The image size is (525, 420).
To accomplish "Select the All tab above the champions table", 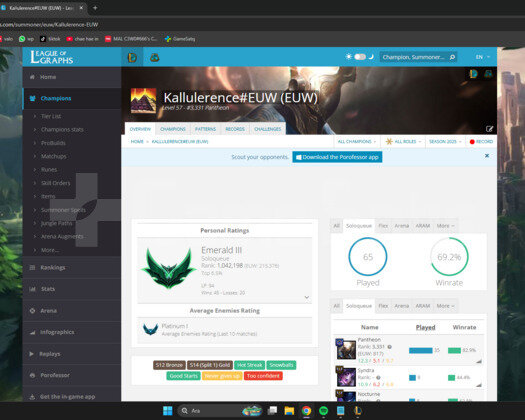I will (x=336, y=306).
